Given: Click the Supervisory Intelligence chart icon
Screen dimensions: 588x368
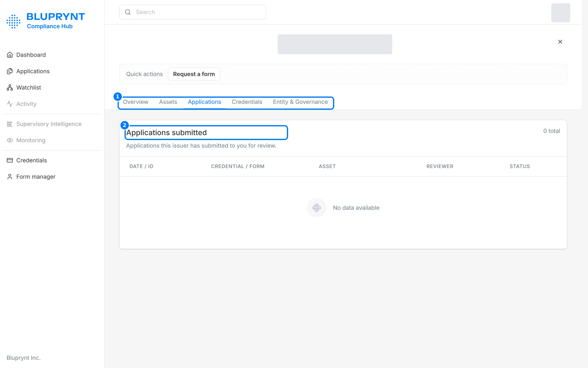Looking at the screenshot, I should click(10, 124).
